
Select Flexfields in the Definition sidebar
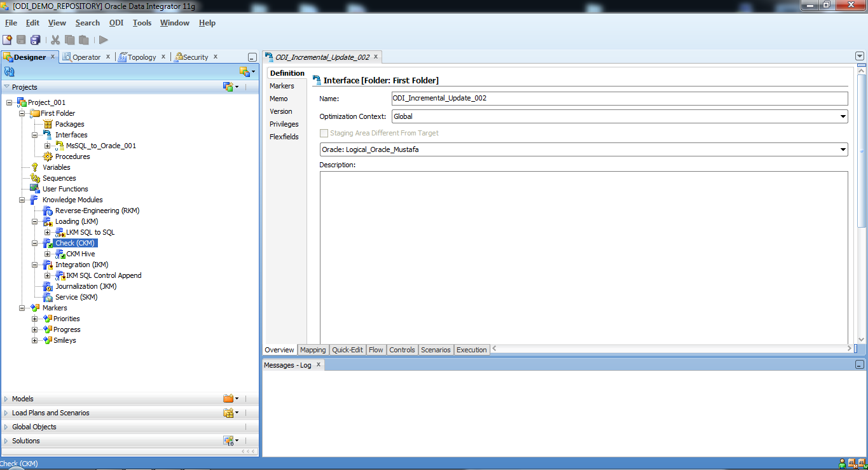[x=284, y=136]
